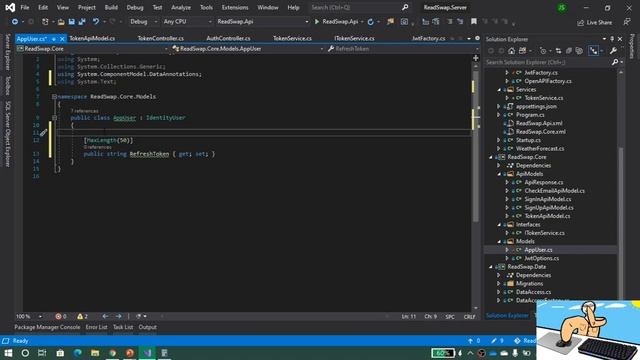The height and width of the screenshot is (360, 640).
Task: Click the Restart/refresh icon beside run
Action: (371, 22)
